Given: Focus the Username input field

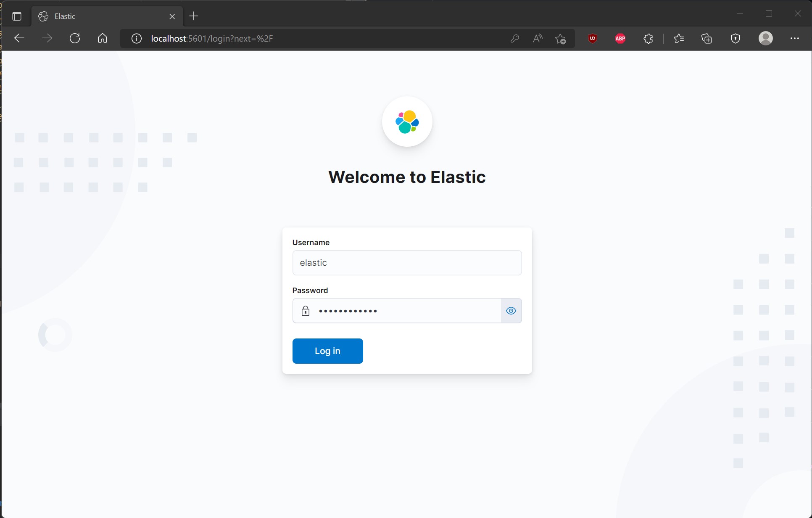Looking at the screenshot, I should tap(407, 263).
